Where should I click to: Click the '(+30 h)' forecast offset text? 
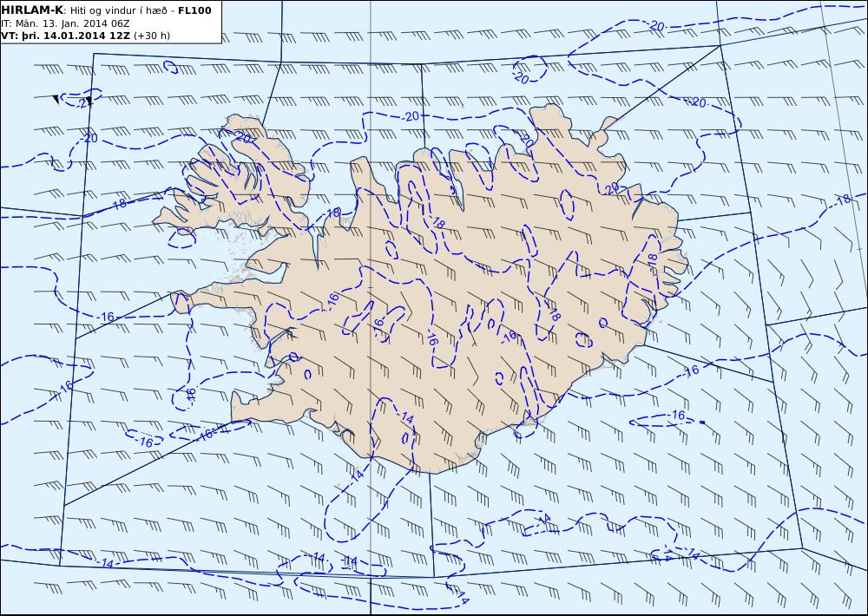[x=152, y=36]
